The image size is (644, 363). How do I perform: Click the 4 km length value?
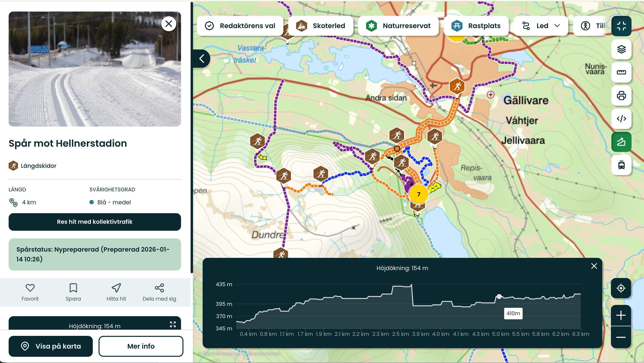coord(29,202)
